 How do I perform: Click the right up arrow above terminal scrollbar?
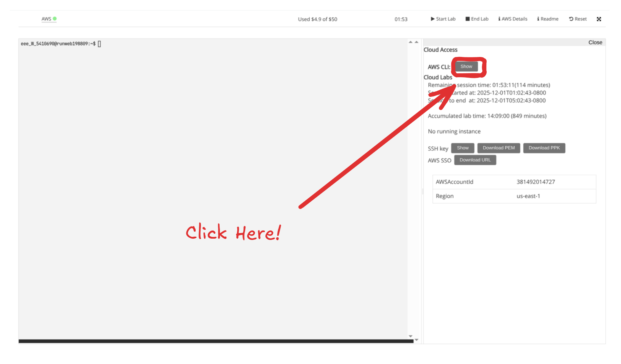click(x=417, y=42)
